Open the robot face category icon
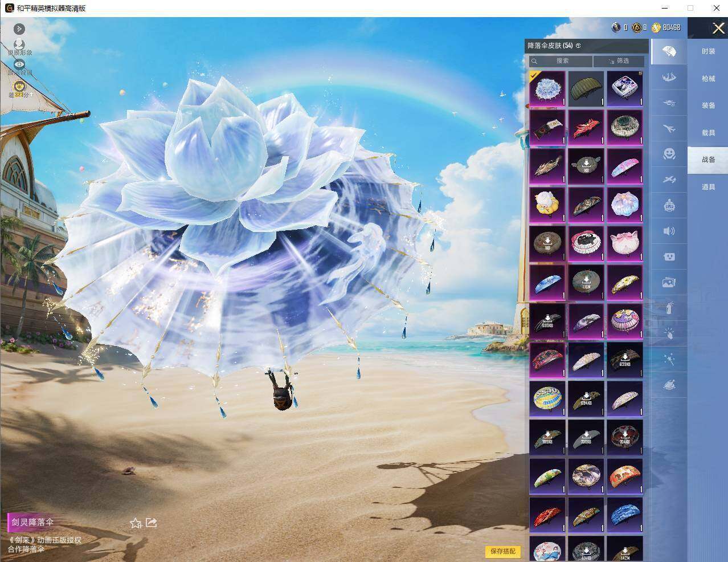The height and width of the screenshot is (562, 728). point(669,256)
